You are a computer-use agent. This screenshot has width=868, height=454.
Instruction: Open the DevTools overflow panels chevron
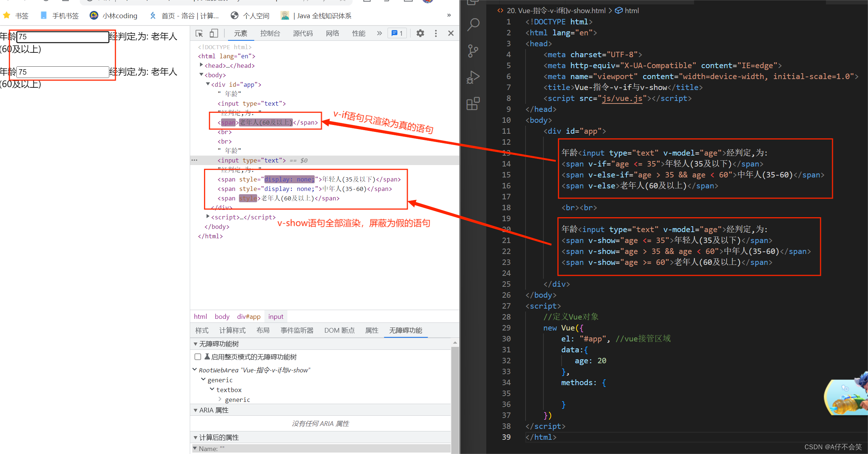click(x=379, y=33)
